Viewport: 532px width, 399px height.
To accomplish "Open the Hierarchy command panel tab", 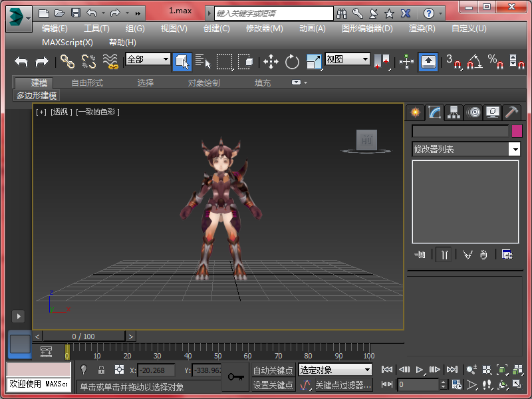I will pyautogui.click(x=454, y=112).
